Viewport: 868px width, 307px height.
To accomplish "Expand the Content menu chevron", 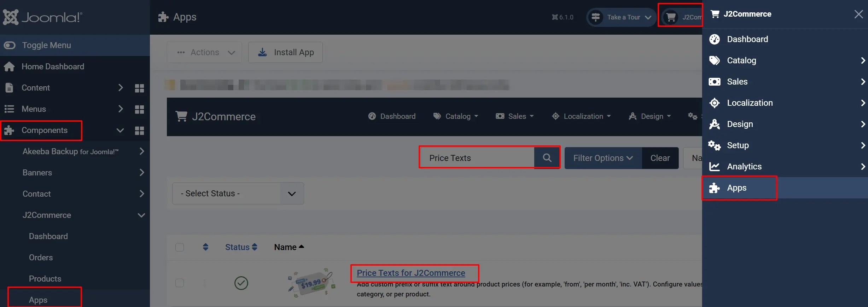I will (x=121, y=88).
